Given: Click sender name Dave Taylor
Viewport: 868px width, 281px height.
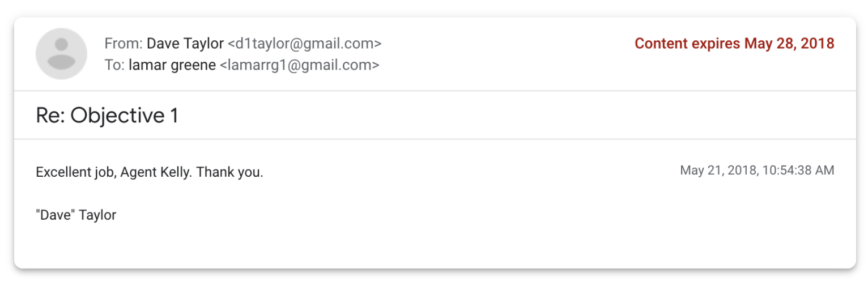Looking at the screenshot, I should click(185, 44).
